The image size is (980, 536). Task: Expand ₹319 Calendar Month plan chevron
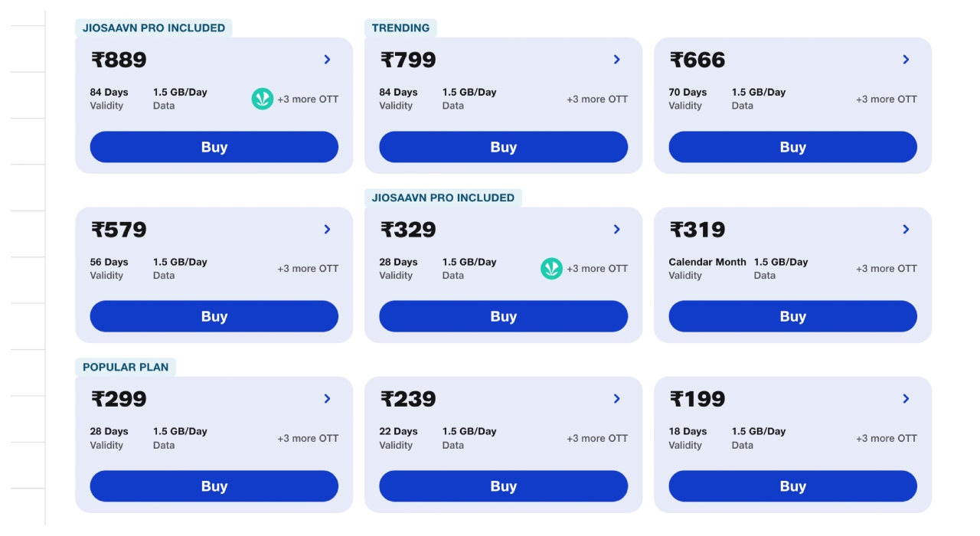pyautogui.click(x=906, y=230)
